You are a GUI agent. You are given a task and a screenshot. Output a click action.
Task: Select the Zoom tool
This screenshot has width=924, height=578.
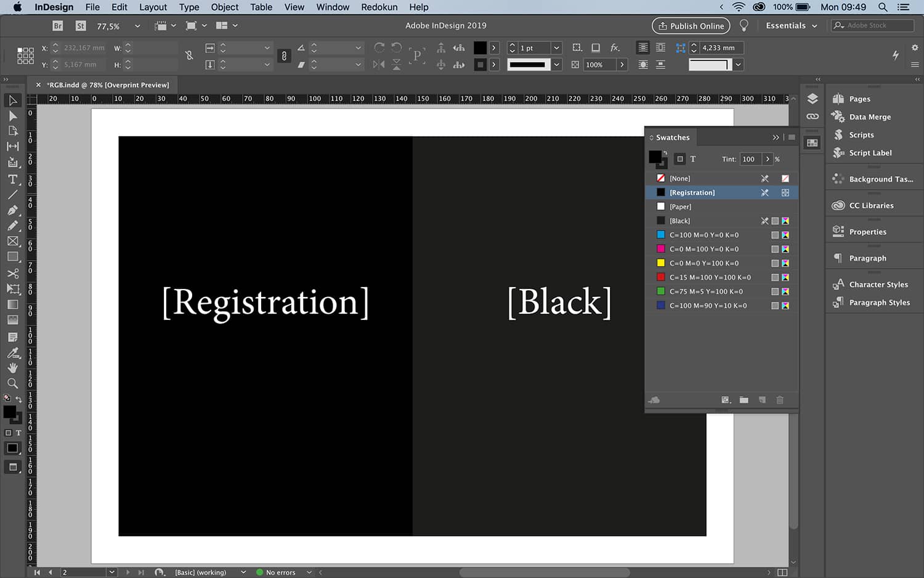point(12,383)
